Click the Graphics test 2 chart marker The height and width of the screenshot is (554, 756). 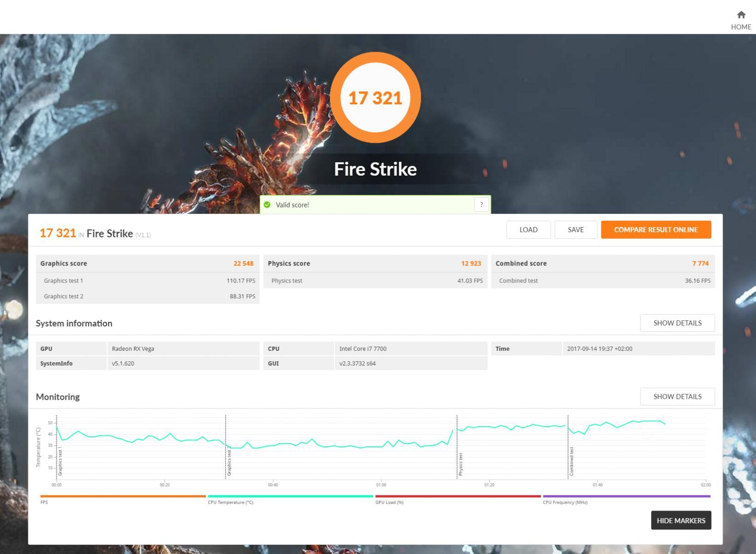(229, 461)
